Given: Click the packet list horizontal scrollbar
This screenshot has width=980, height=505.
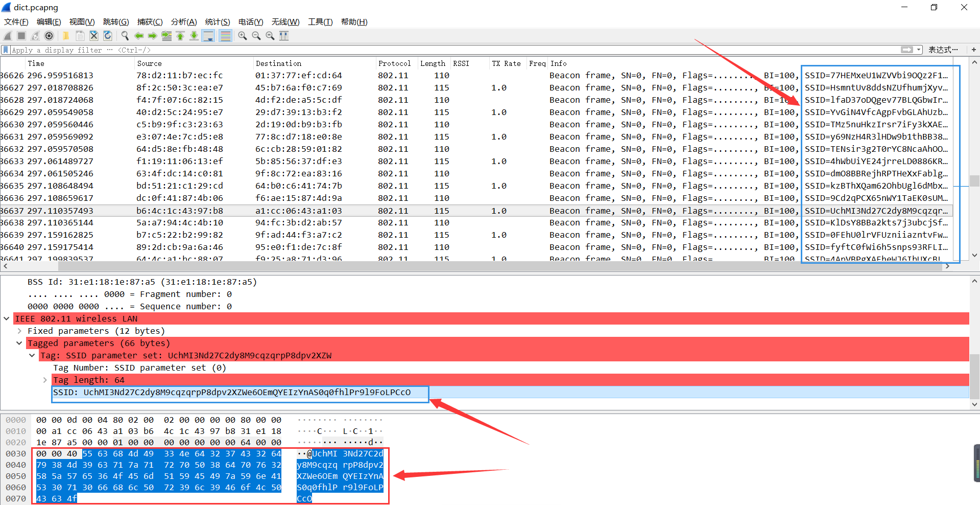Looking at the screenshot, I should click(460, 266).
